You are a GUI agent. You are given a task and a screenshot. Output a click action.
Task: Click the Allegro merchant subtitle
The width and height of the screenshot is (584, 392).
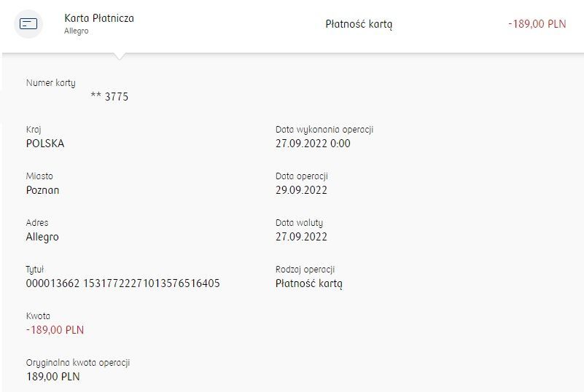coord(77,31)
